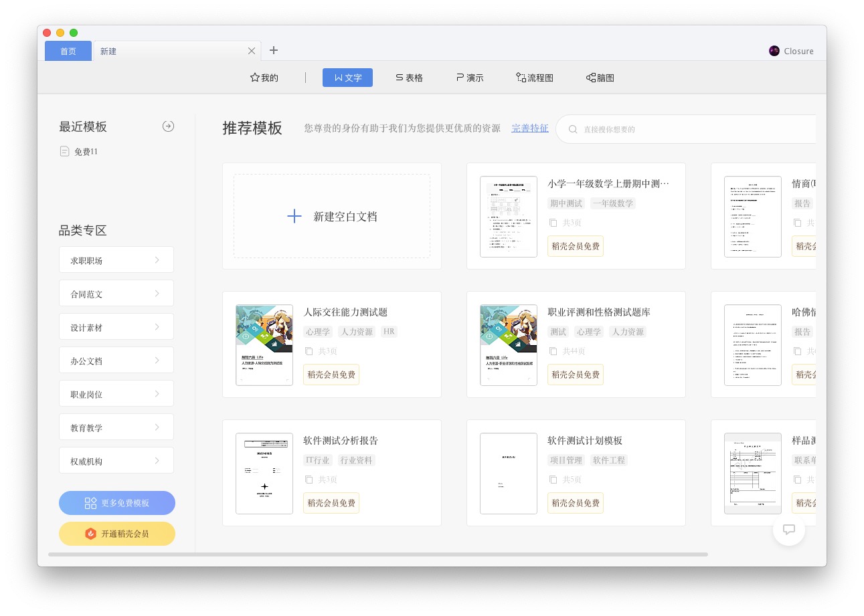The height and width of the screenshot is (616, 864).
Task: Expand the 求职职场 category
Action: 116,260
